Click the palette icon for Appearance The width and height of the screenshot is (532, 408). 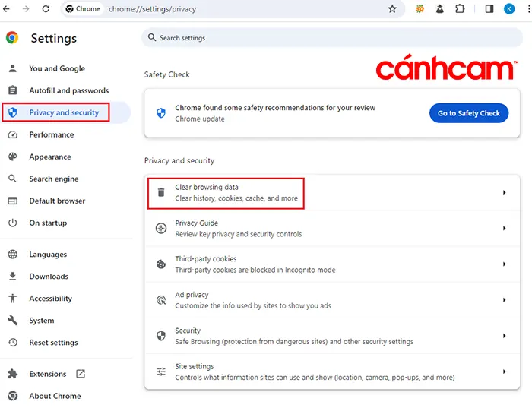[x=13, y=157]
